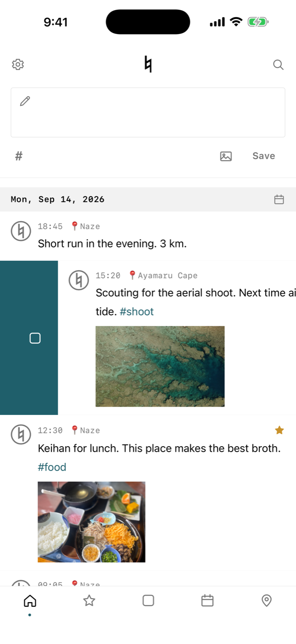
Task: Tap the Save button
Action: tap(264, 156)
